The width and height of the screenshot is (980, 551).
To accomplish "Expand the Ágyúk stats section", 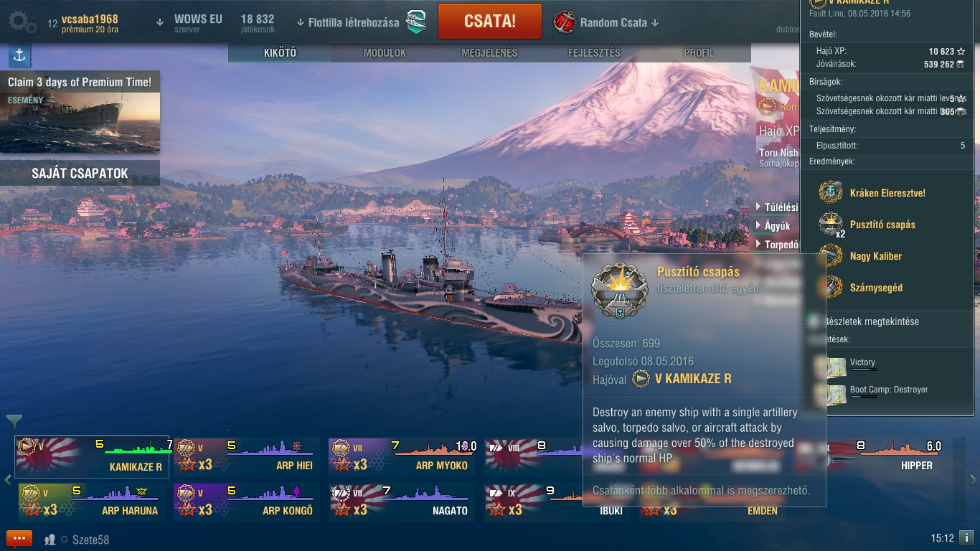I will click(x=773, y=226).
